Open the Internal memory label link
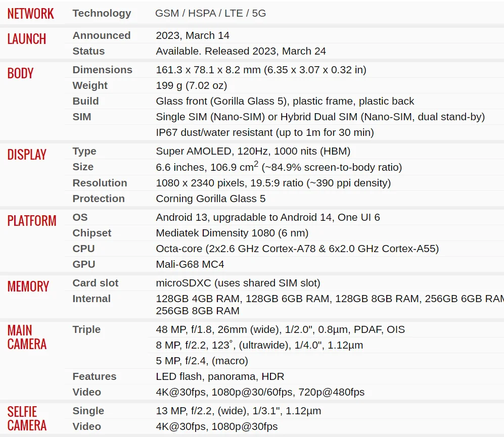 [x=91, y=299]
